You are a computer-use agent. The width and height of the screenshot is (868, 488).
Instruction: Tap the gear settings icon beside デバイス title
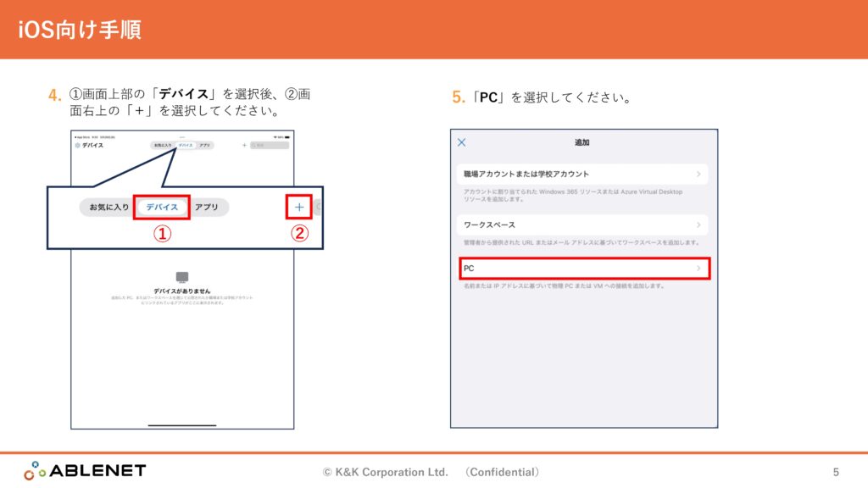pos(77,146)
